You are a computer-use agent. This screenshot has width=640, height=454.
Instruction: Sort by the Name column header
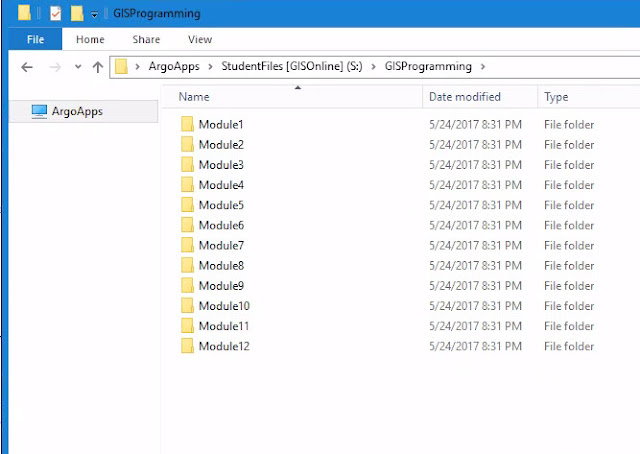(x=293, y=97)
